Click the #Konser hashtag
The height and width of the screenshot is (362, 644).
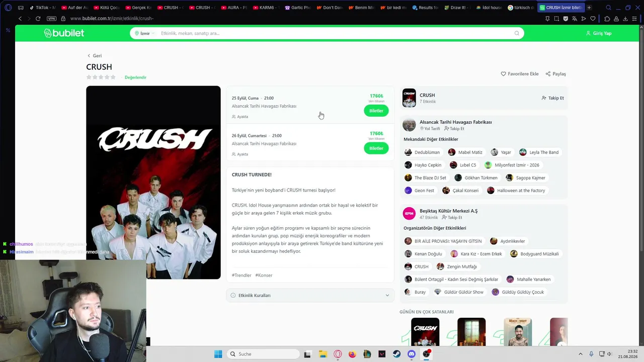pos(264,276)
